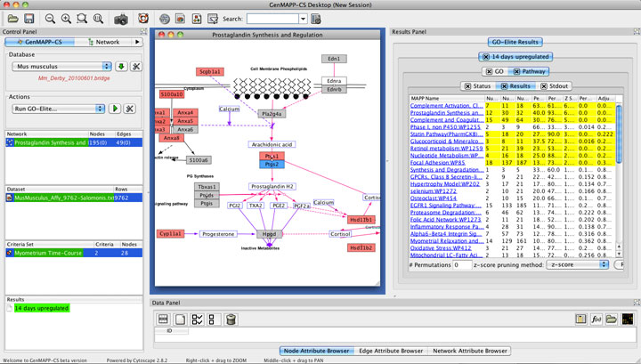Close Results tab using its X box

coord(504,86)
